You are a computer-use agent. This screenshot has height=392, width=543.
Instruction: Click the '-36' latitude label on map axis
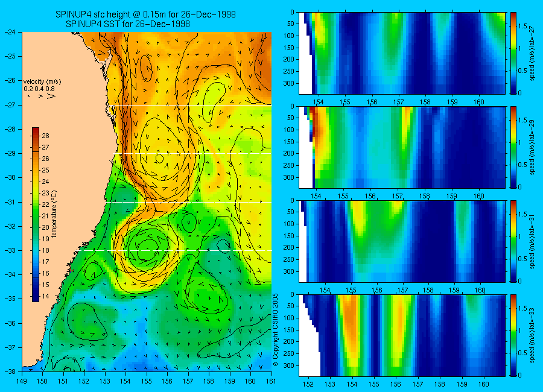[x=10, y=323]
